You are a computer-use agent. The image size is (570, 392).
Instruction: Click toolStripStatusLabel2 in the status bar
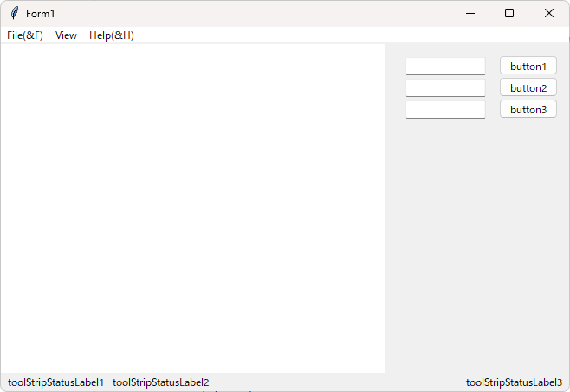pyautogui.click(x=160, y=382)
